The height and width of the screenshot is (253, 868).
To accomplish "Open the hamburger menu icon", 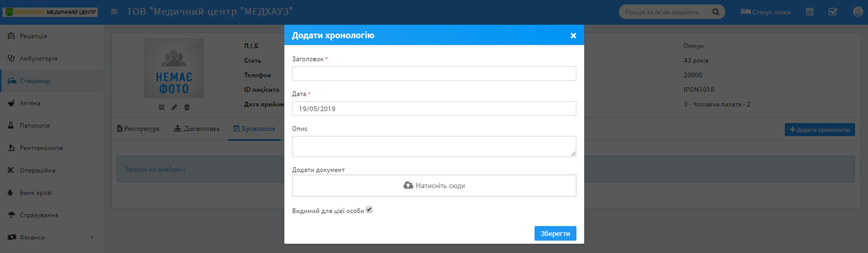I will (114, 11).
